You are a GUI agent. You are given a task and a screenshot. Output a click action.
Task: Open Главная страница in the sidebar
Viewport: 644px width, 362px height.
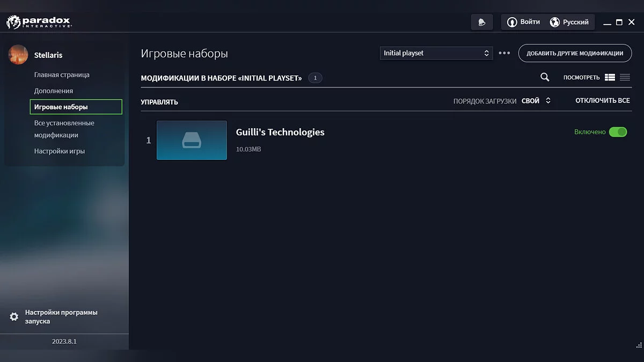(x=62, y=75)
